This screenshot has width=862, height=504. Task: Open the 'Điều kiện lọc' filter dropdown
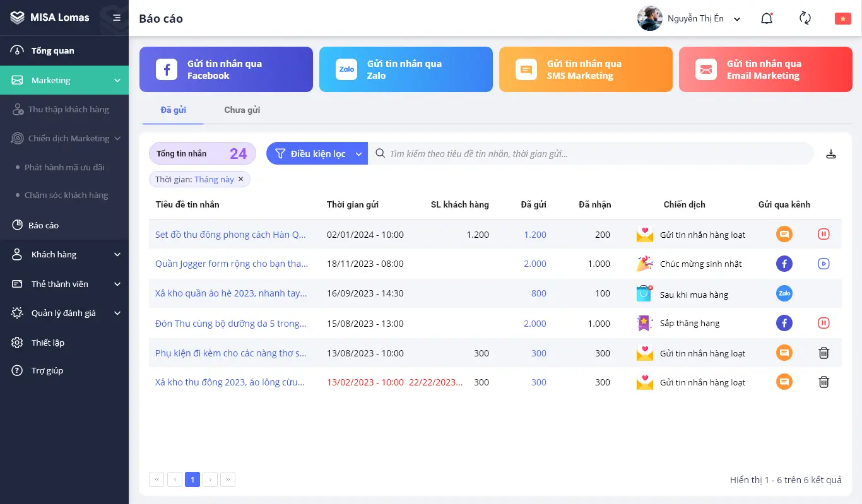click(317, 153)
